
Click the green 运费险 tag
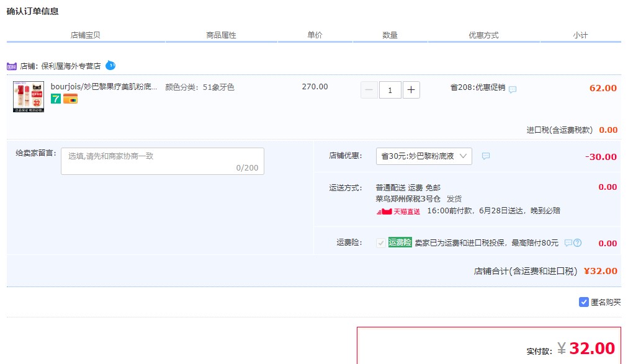[x=400, y=242]
